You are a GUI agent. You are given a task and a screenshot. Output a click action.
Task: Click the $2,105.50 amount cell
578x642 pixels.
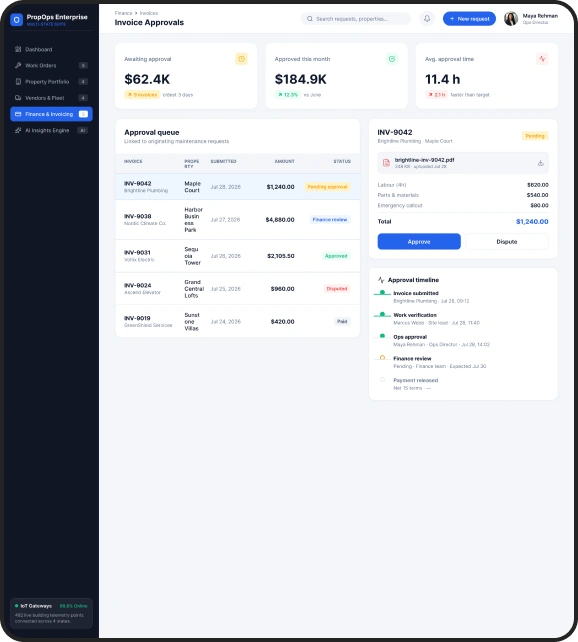(x=281, y=256)
